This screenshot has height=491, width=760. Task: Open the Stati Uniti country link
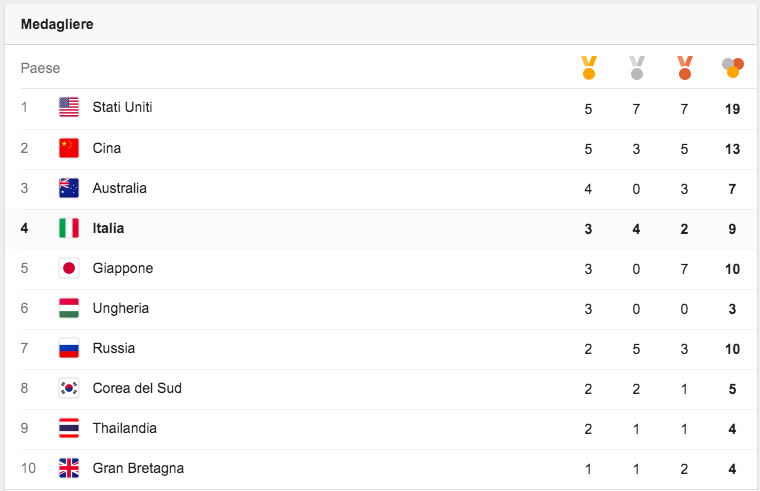click(122, 107)
